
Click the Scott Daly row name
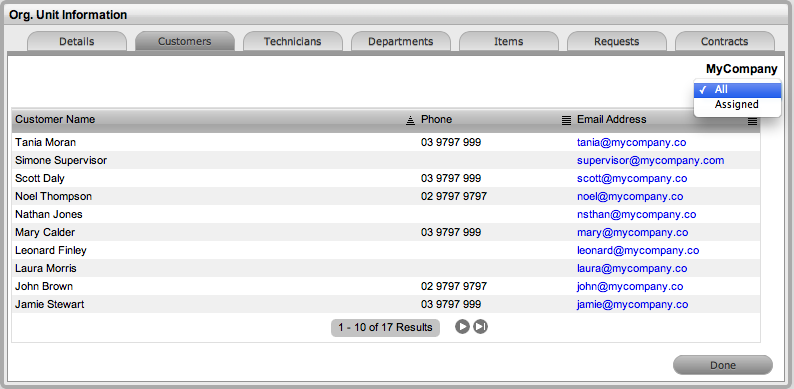(x=40, y=179)
